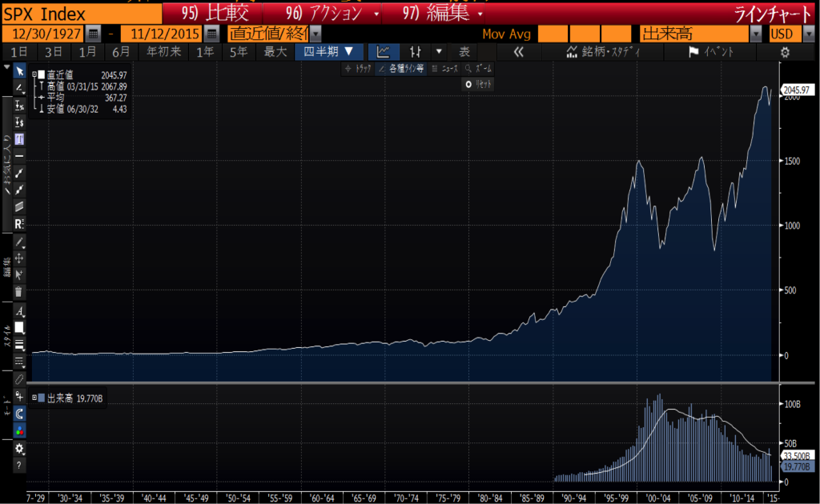Select the 年初来 range tab

pyautogui.click(x=163, y=52)
